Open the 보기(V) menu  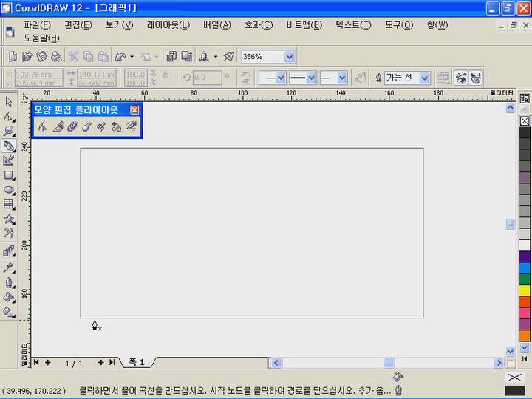pos(120,25)
